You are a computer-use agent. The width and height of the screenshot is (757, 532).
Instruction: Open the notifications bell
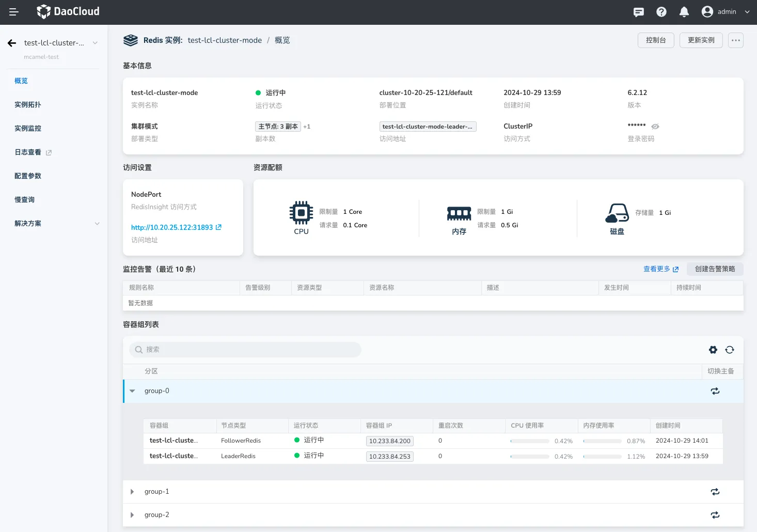[x=684, y=12]
